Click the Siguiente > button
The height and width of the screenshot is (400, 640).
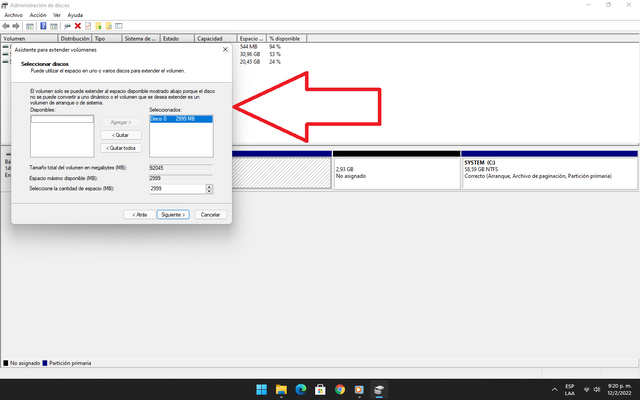pos(173,215)
